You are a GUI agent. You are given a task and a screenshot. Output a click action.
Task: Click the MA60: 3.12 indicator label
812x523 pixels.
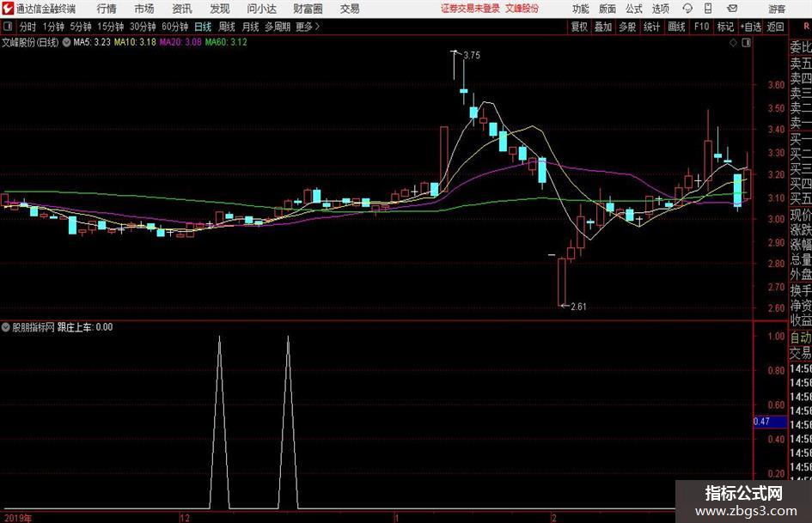[x=226, y=42]
